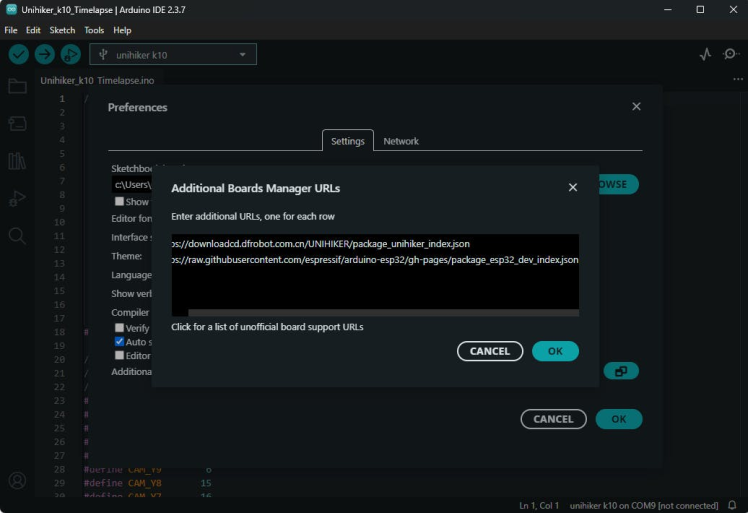Click the user account icon in sidebar
Image resolution: width=748 pixels, height=513 pixels.
click(17, 481)
